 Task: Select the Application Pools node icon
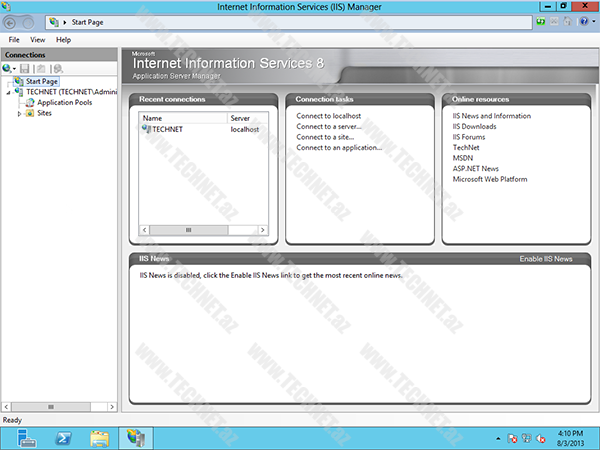point(29,103)
